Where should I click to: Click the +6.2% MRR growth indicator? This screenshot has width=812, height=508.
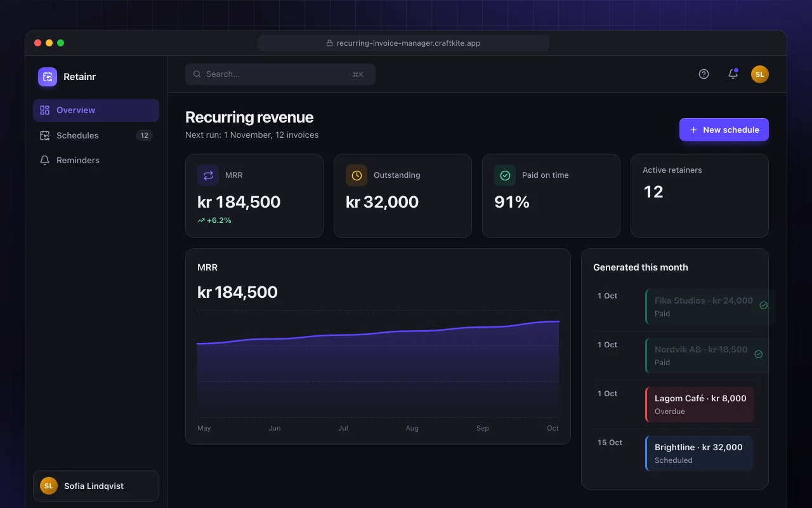[214, 220]
